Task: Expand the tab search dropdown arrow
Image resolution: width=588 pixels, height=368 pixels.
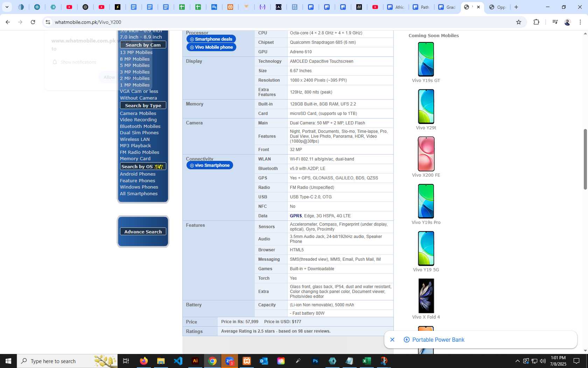Action: pos(7,7)
